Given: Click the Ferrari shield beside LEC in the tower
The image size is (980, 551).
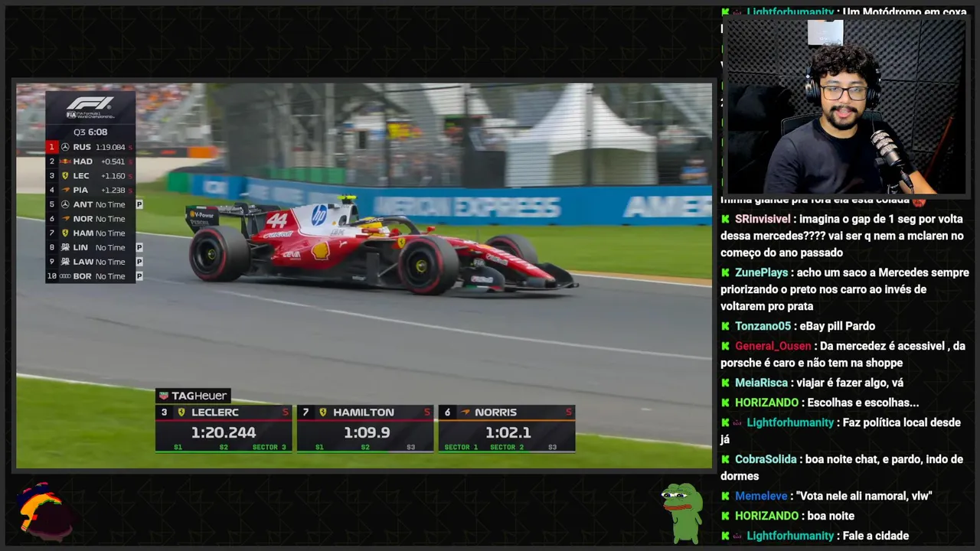Looking at the screenshot, I should pos(65,176).
